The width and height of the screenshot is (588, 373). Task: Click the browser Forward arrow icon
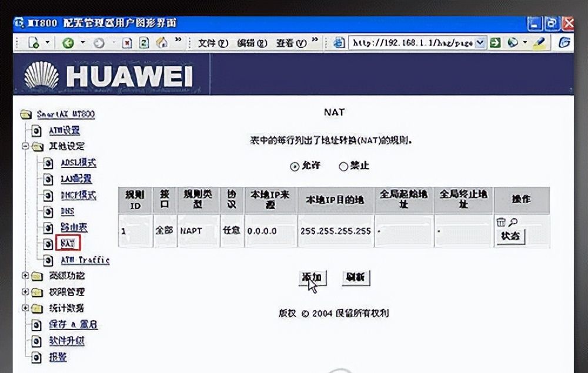point(99,43)
